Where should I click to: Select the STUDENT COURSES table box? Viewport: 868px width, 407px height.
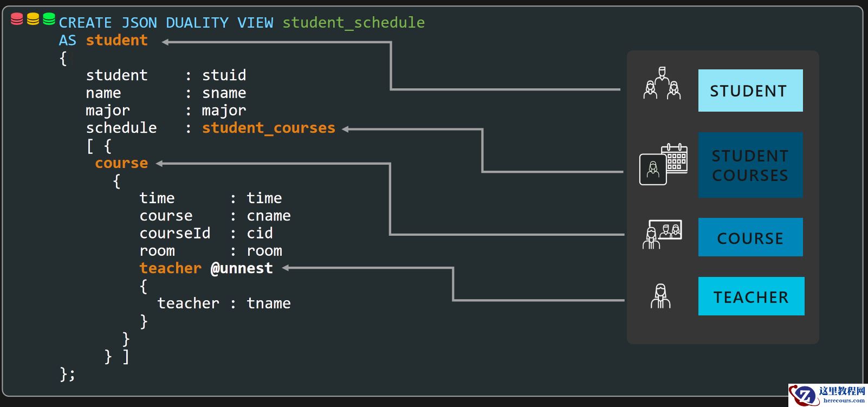tap(750, 165)
